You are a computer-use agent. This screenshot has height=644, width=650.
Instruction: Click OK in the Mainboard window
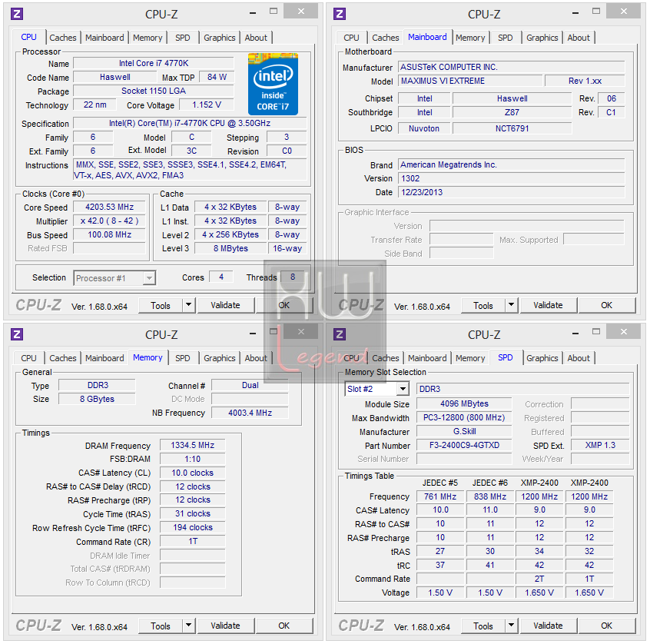(606, 306)
